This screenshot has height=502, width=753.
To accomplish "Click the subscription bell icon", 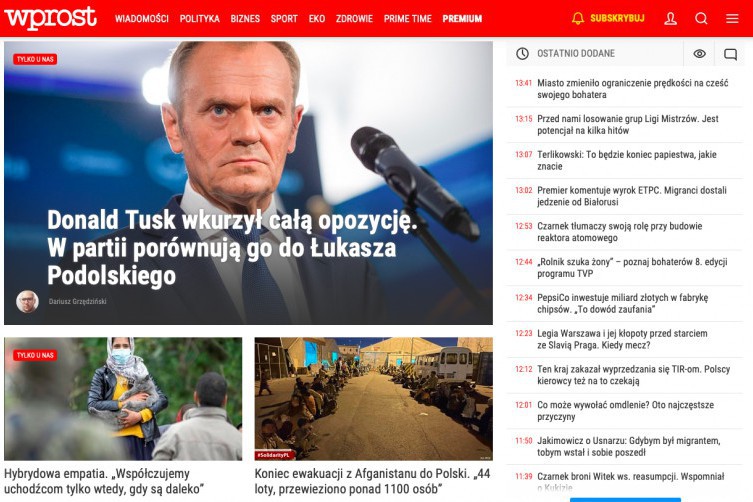I will point(578,18).
